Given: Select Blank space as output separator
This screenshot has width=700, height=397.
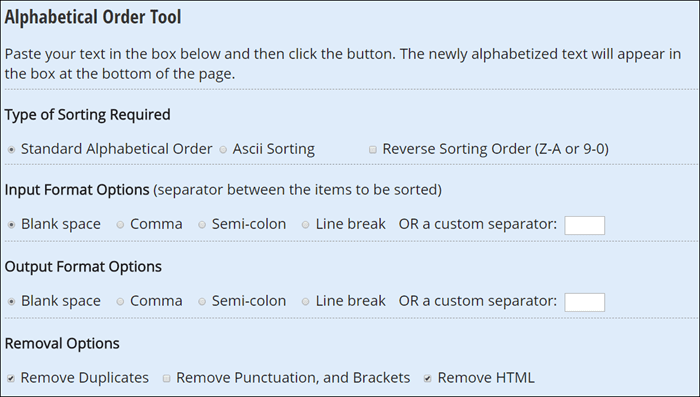Looking at the screenshot, I should coord(12,301).
